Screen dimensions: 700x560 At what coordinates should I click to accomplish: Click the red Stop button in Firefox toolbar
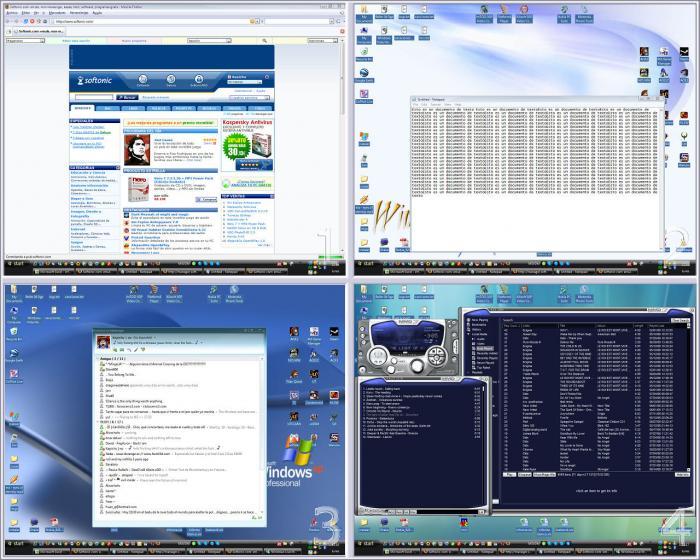(32, 21)
